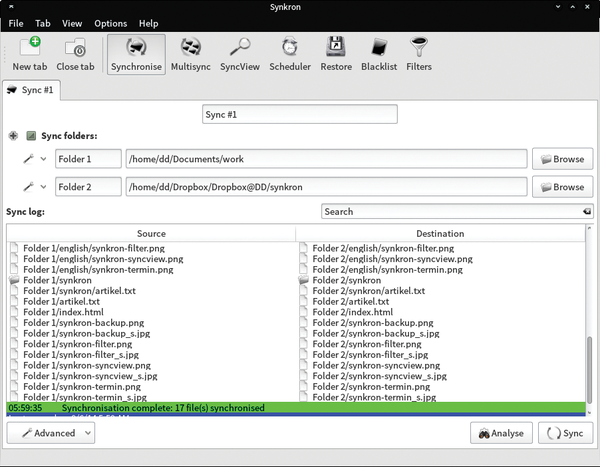Open a new sync tab
Image resolution: width=600 pixels, height=467 pixels.
point(29,54)
